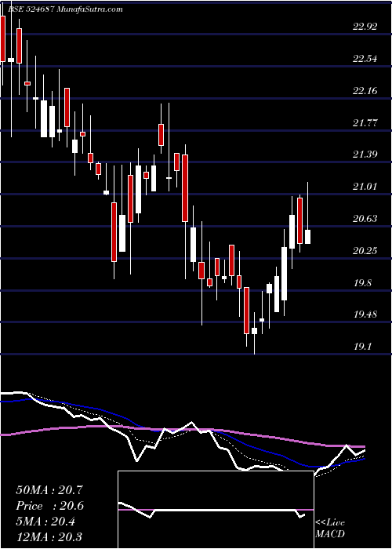This screenshot has width=392, height=549.
Task: Click the Price : 20.6 readout
Action: [x=50, y=506]
